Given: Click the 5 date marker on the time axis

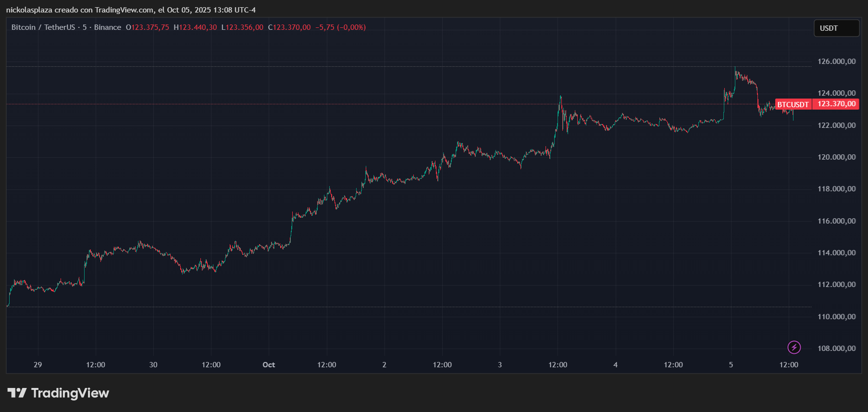Looking at the screenshot, I should (x=731, y=365).
